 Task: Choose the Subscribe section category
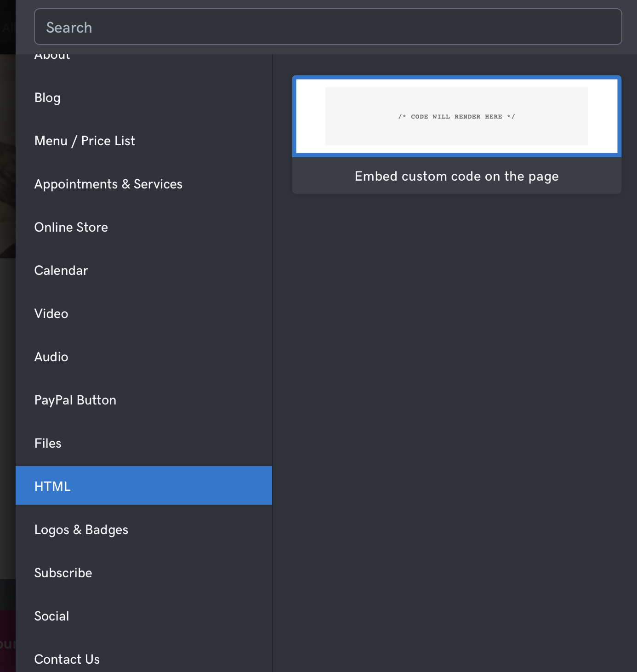[x=63, y=573]
